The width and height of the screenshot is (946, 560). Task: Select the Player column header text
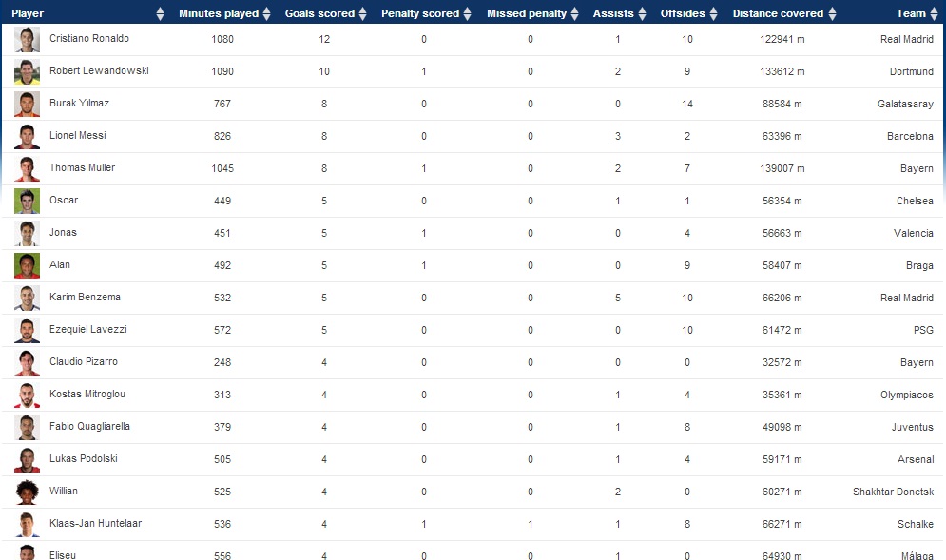pyautogui.click(x=28, y=13)
